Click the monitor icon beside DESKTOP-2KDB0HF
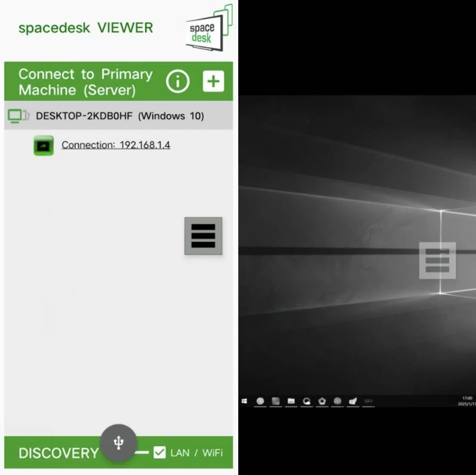This screenshot has height=475, width=476. click(x=18, y=116)
